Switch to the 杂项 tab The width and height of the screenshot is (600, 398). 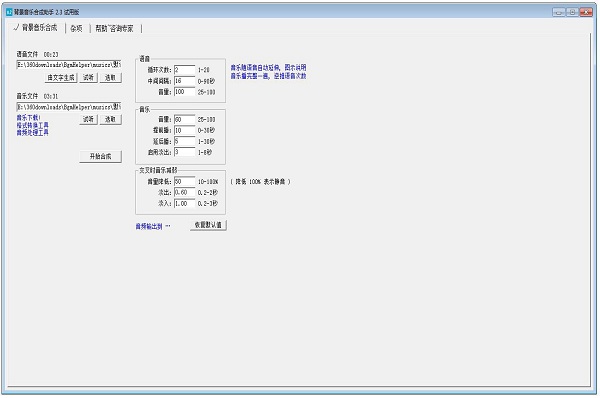(77, 28)
